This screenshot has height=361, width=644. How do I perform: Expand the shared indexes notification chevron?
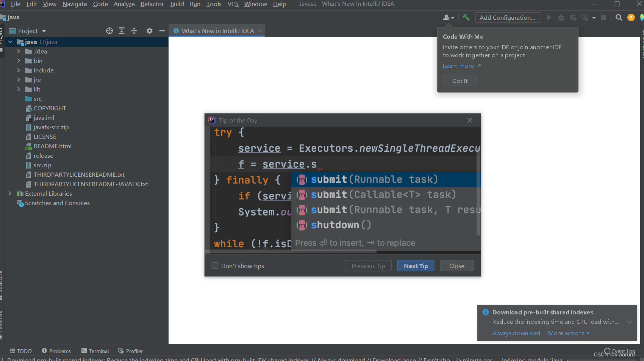pos(630,322)
